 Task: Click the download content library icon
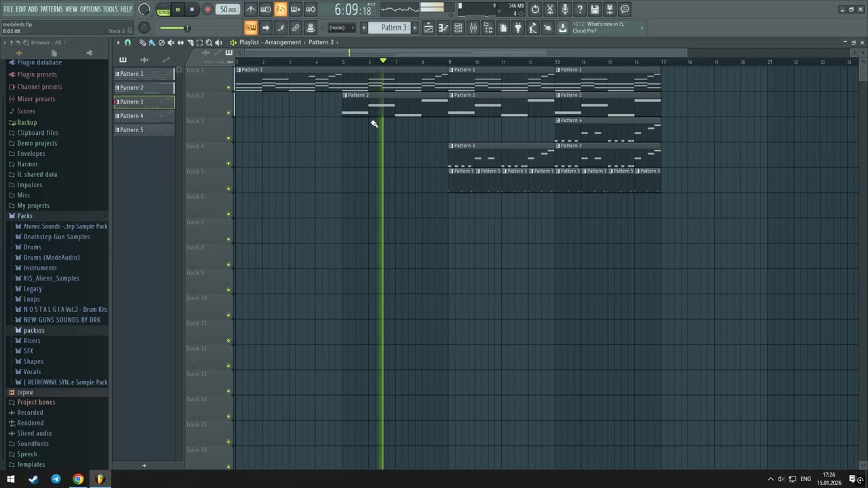pyautogui.click(x=562, y=28)
